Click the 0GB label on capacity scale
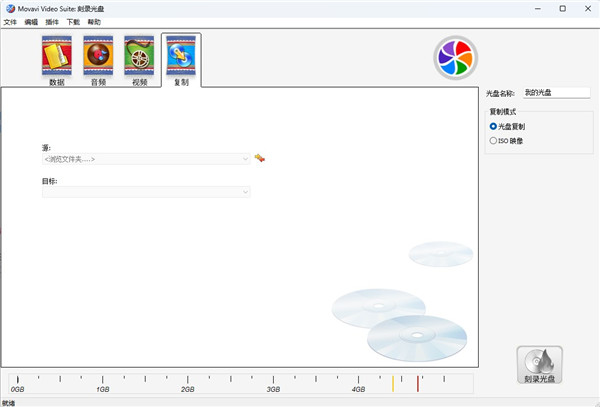Viewport: 600px width, 407px height. (x=18, y=389)
